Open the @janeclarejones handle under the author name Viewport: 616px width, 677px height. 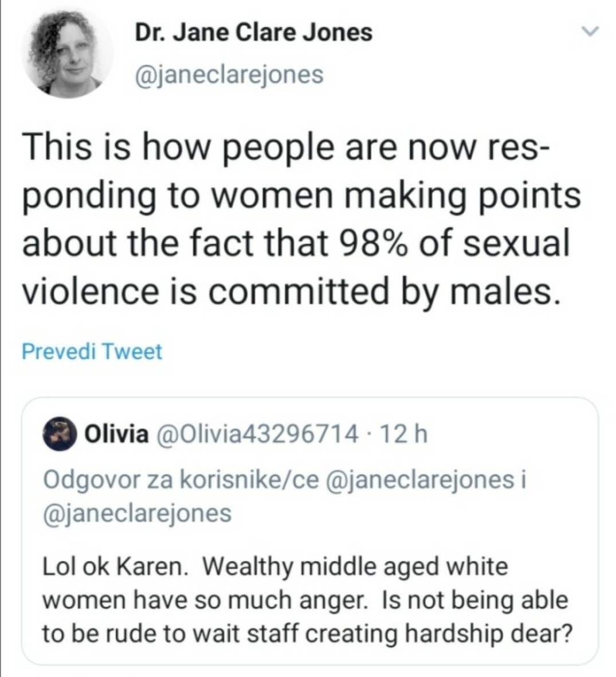229,74
